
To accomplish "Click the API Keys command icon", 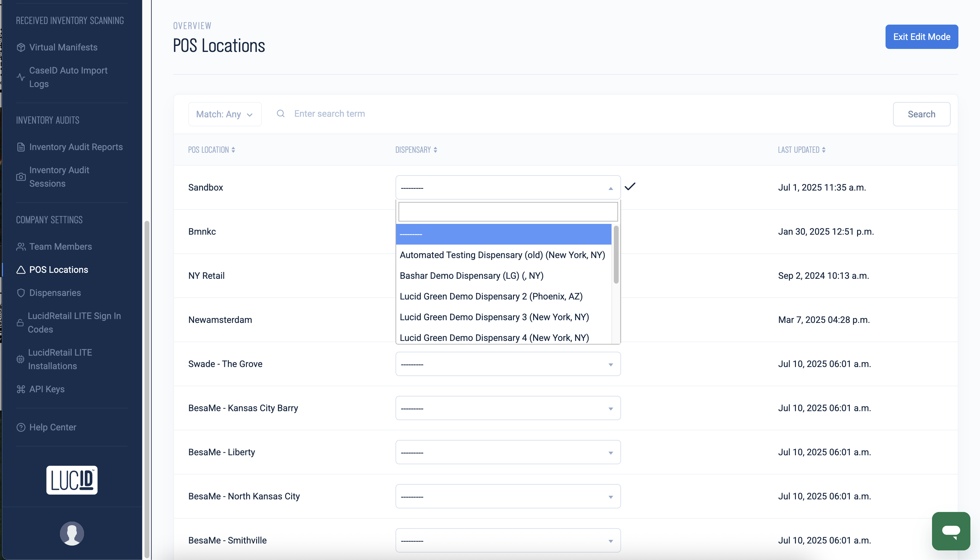I will coord(21,389).
